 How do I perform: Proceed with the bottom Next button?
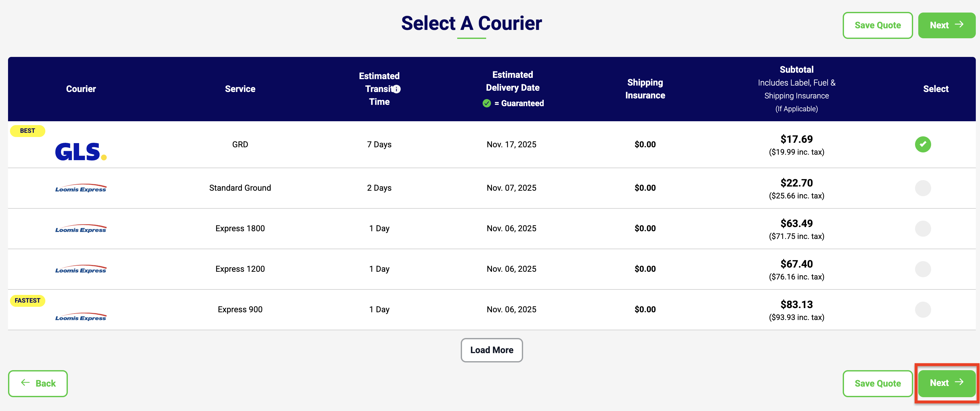click(x=946, y=383)
